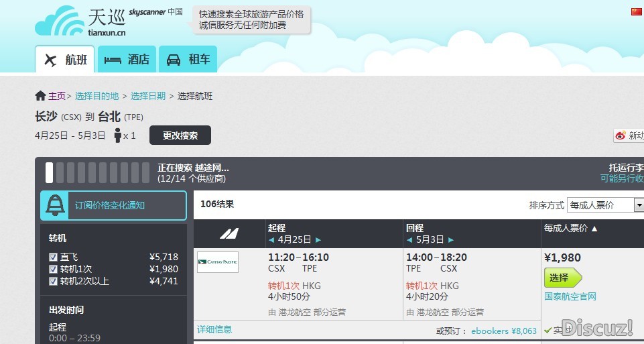Click the 更改搜索 button
Screen dimensions: 644x344
tap(180, 135)
